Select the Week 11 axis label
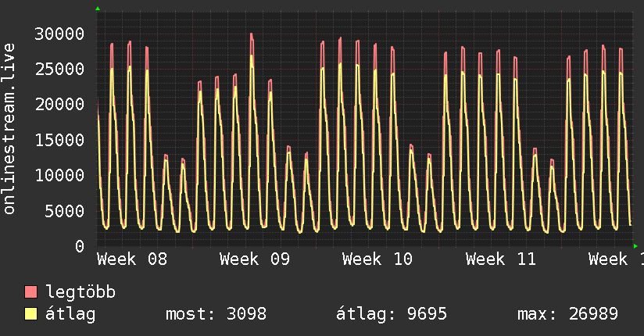Image resolution: width=644 pixels, height=336 pixels. (x=501, y=259)
